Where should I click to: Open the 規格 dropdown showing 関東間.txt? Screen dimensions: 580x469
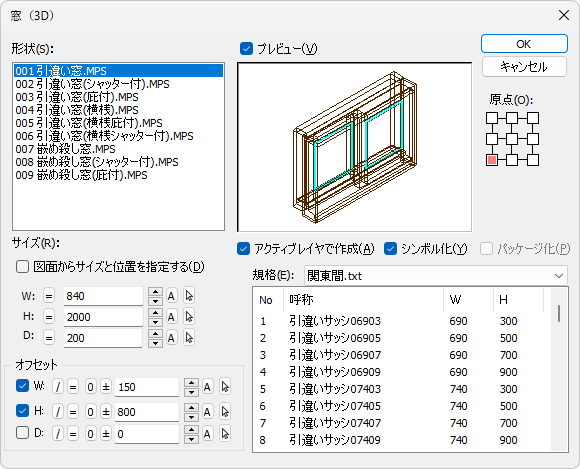pyautogui.click(x=436, y=276)
